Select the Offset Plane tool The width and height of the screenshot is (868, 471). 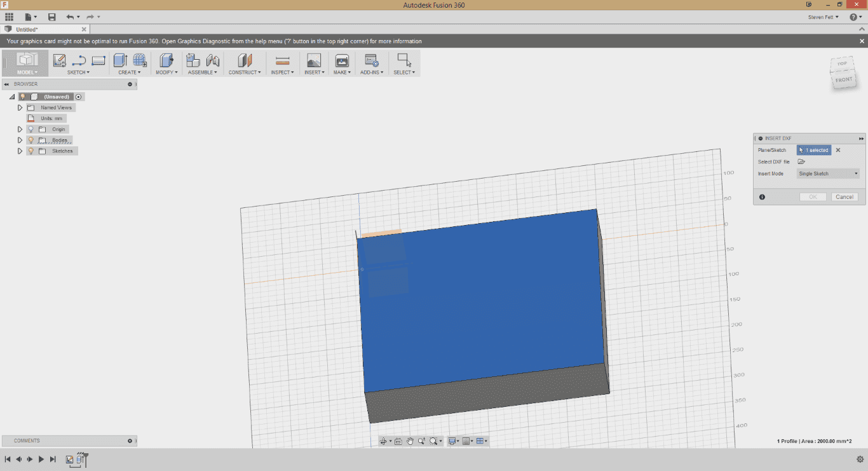[245, 60]
